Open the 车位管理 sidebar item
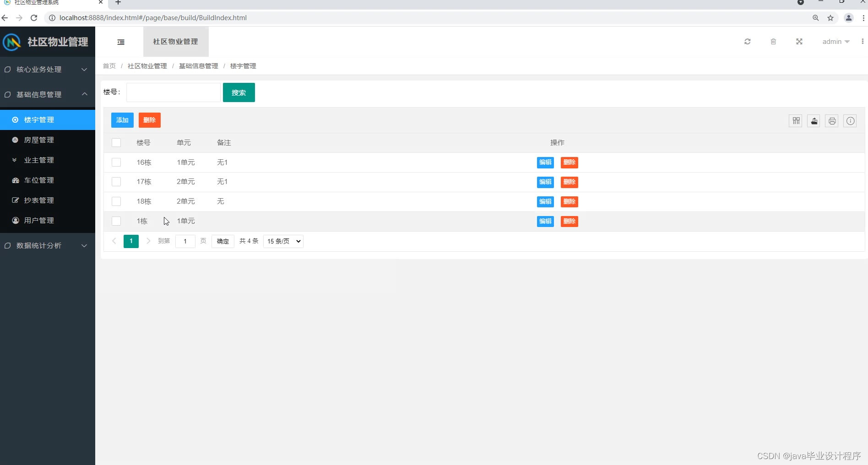Screen dimensions: 868x465 [x=39, y=180]
